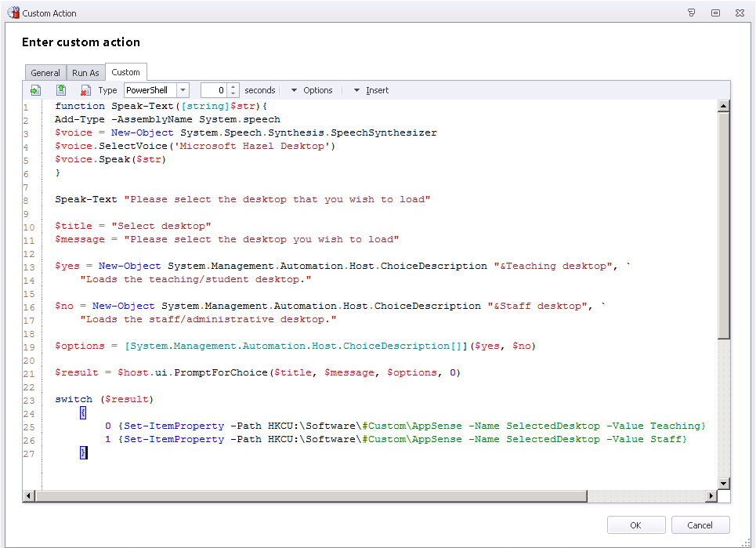Click the vertical scrollbar thumb
Screen dimensions: 756x548
723,226
